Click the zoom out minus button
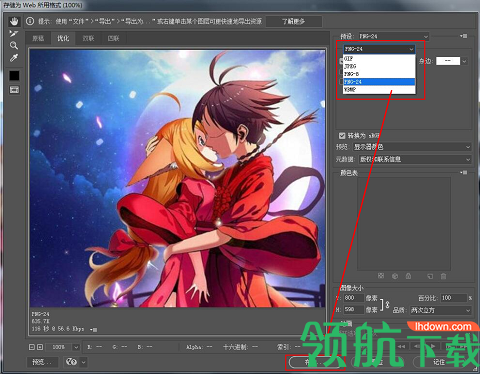 pyautogui.click(x=32, y=347)
